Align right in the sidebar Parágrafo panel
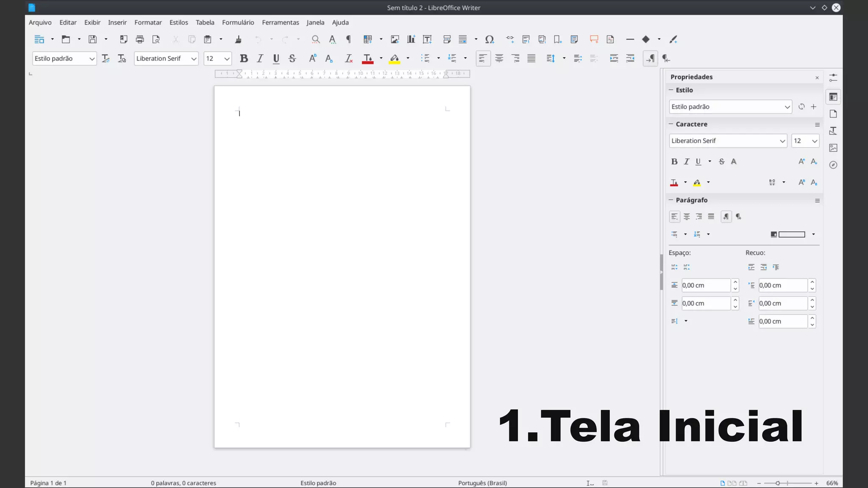Image resolution: width=868 pixels, height=488 pixels. pyautogui.click(x=699, y=216)
